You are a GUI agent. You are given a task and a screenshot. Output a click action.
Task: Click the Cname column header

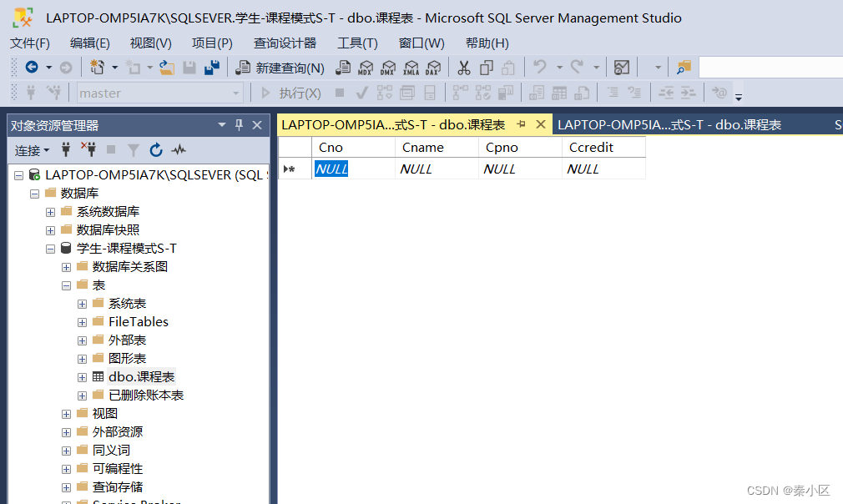pos(437,147)
